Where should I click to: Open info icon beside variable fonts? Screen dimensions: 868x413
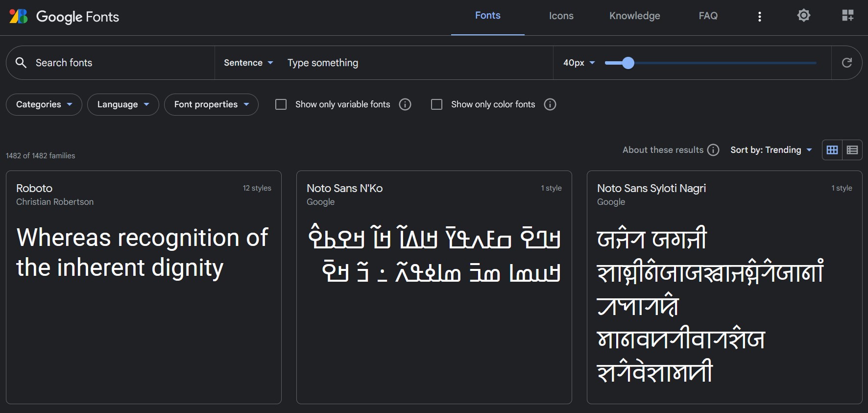(x=405, y=104)
